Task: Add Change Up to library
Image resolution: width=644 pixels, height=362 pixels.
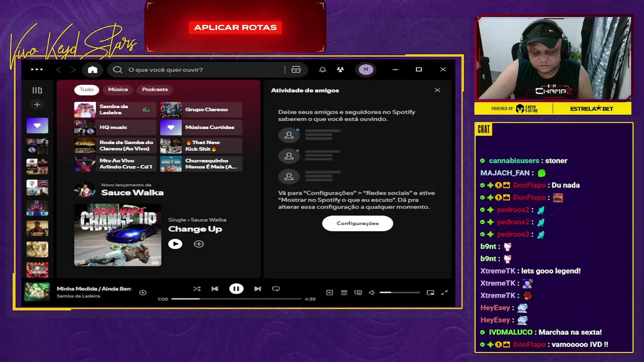Action: pos(199,244)
